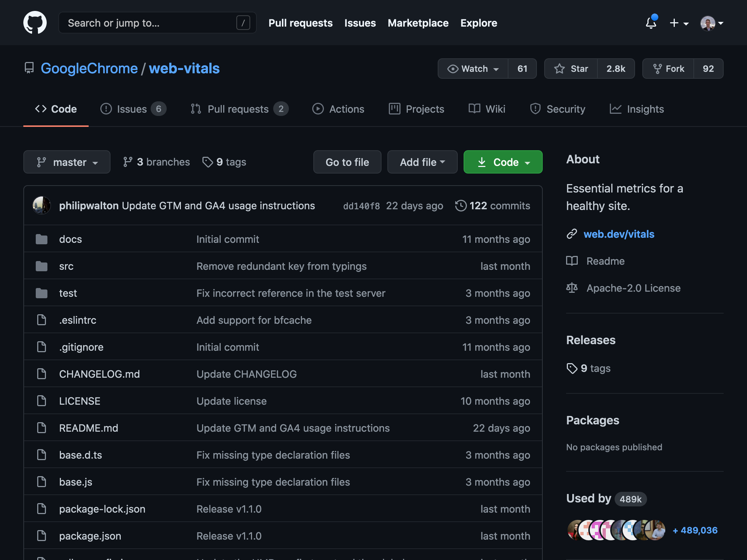The width and height of the screenshot is (747, 560).
Task: Star the web-vitals repository
Action: [x=571, y=69]
